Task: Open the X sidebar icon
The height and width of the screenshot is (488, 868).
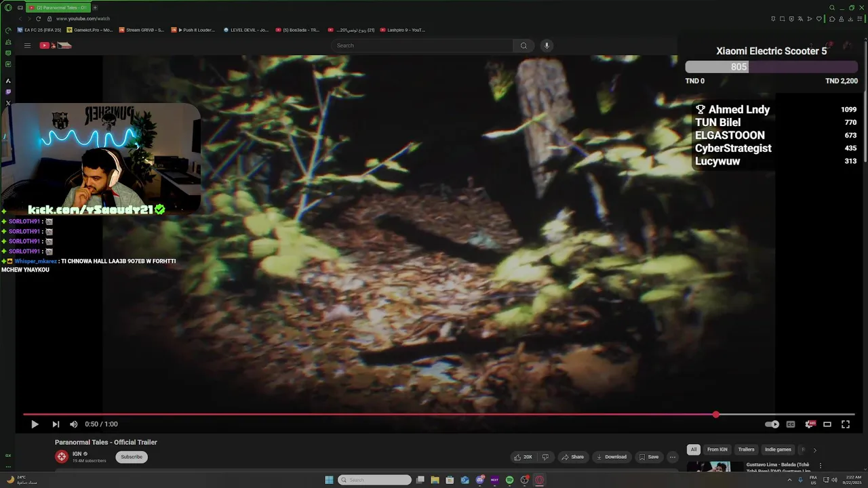Action: pos(8,103)
